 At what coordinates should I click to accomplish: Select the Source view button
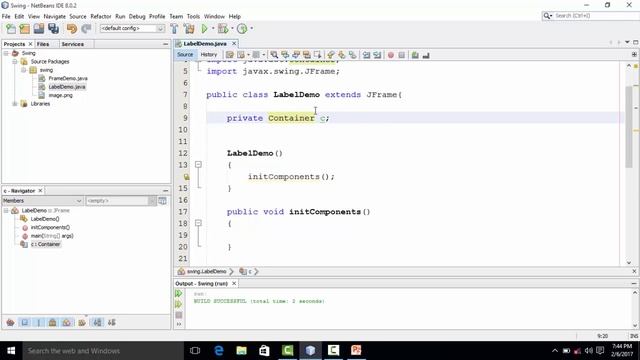[x=185, y=55]
